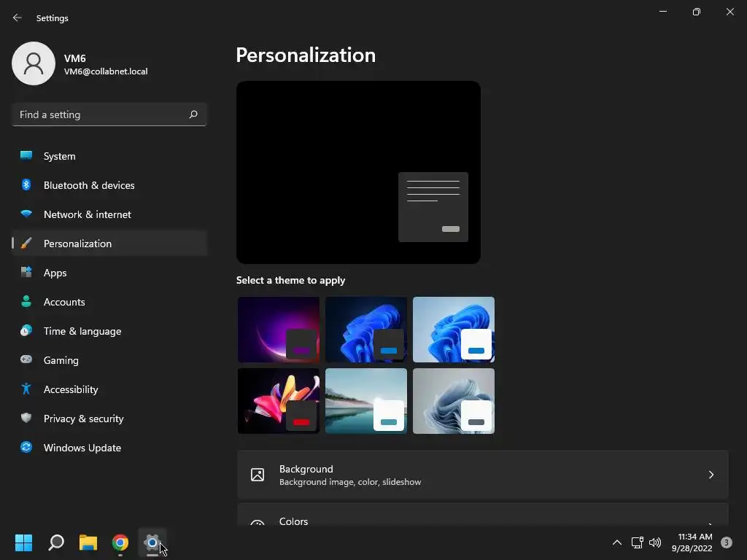Screen dimensions: 747x560
Task: Select the Gaming category
Action: click(109, 360)
